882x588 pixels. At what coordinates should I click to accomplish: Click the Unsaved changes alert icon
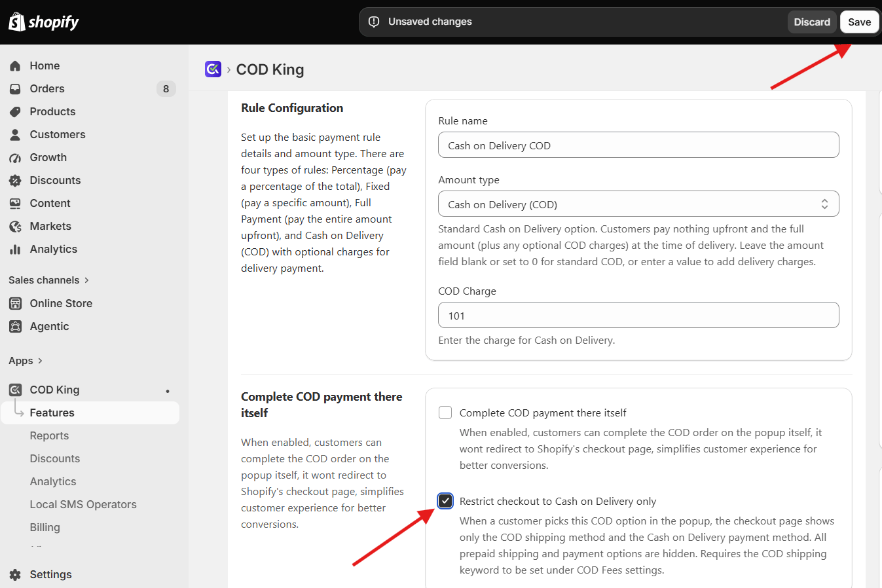click(x=374, y=22)
